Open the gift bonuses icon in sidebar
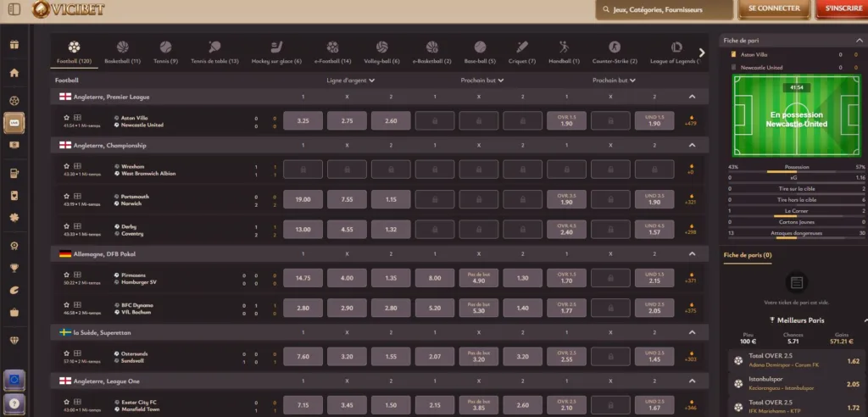The image size is (868, 417). [14, 45]
